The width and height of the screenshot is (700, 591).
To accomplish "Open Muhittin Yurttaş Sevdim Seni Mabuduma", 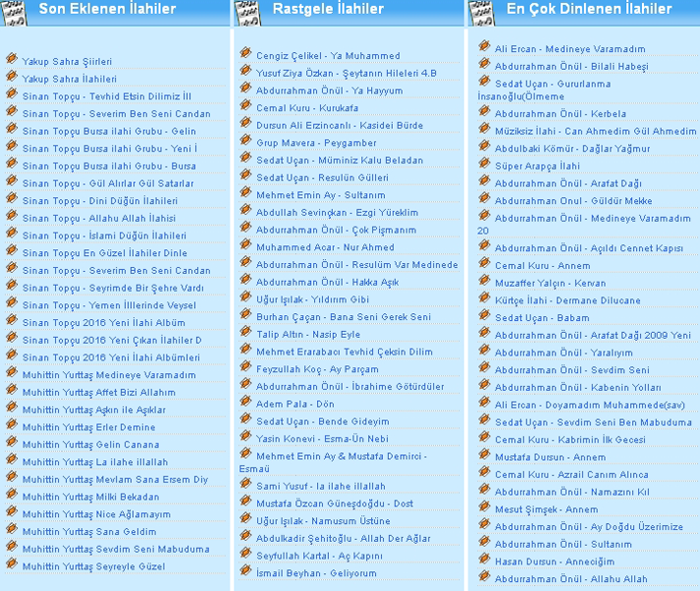I will 116,550.
